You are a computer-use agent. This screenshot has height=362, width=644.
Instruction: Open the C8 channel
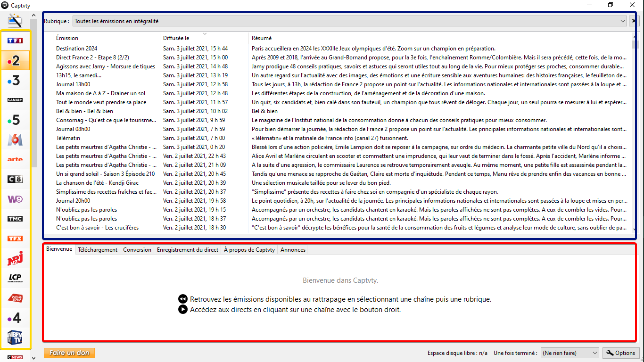[x=15, y=179]
